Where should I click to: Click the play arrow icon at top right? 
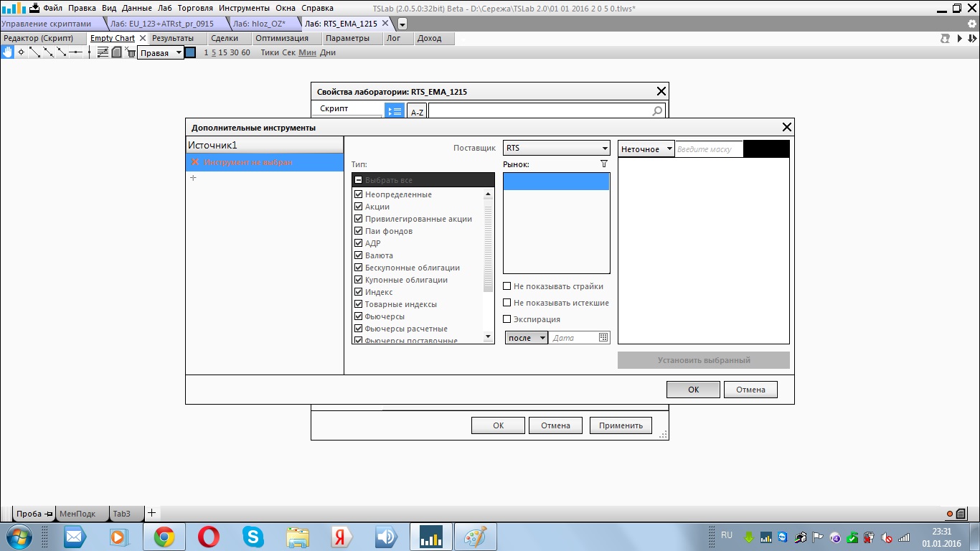[x=958, y=38]
